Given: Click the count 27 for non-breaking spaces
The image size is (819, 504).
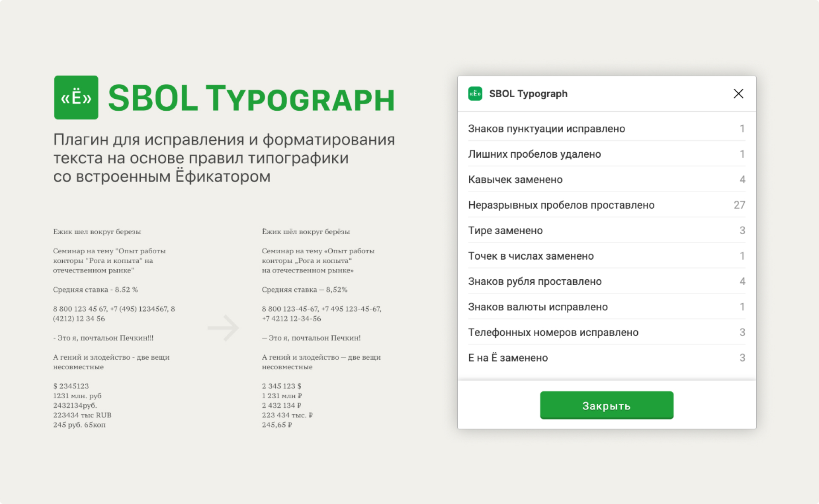Looking at the screenshot, I should tap(739, 205).
